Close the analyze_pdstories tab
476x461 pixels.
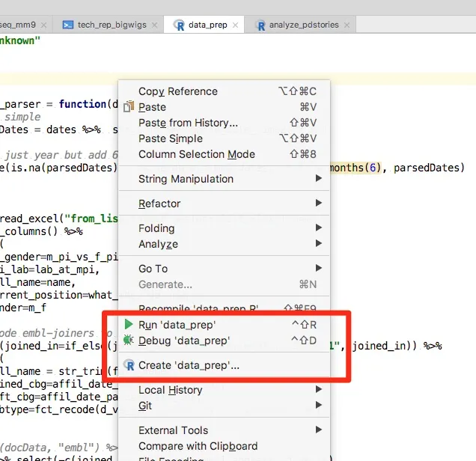[x=347, y=25]
